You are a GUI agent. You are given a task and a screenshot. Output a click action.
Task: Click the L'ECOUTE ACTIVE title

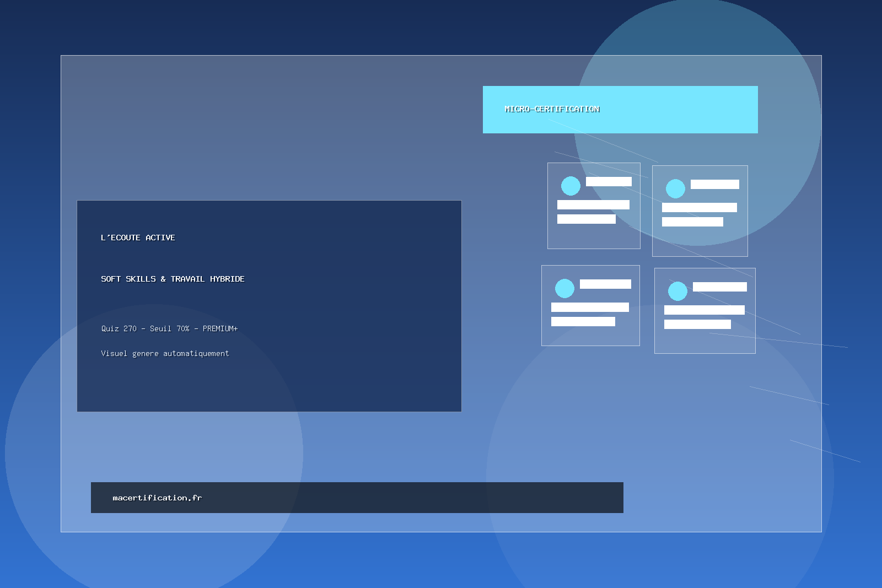click(138, 238)
